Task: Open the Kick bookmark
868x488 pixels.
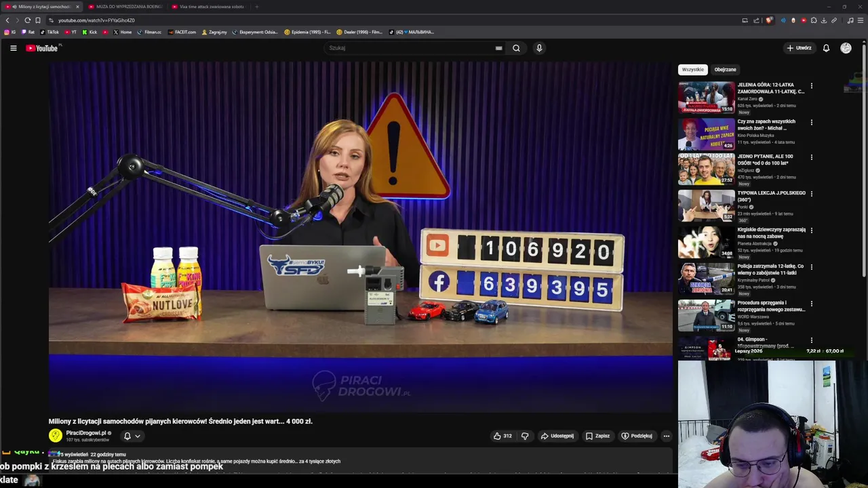Action: [x=90, y=32]
